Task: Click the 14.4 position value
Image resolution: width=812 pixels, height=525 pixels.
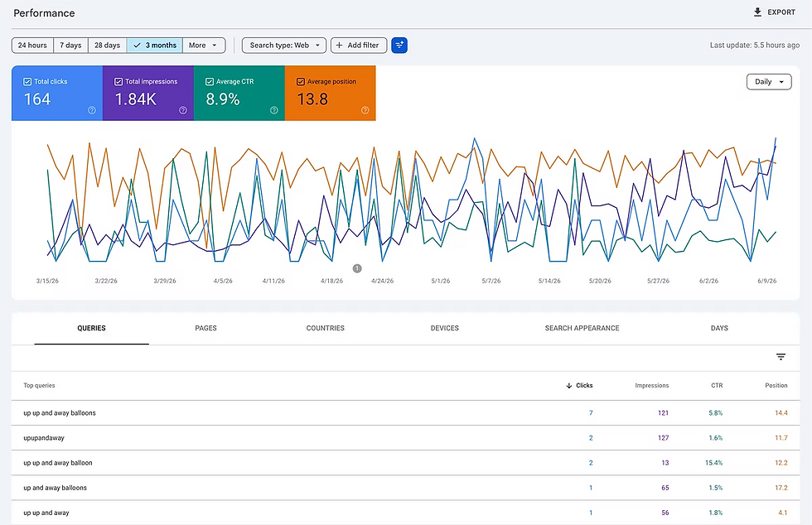Action: [781, 412]
